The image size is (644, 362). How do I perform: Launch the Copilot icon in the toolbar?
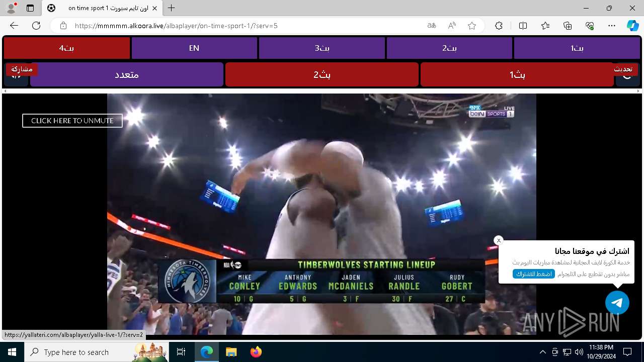click(x=633, y=26)
